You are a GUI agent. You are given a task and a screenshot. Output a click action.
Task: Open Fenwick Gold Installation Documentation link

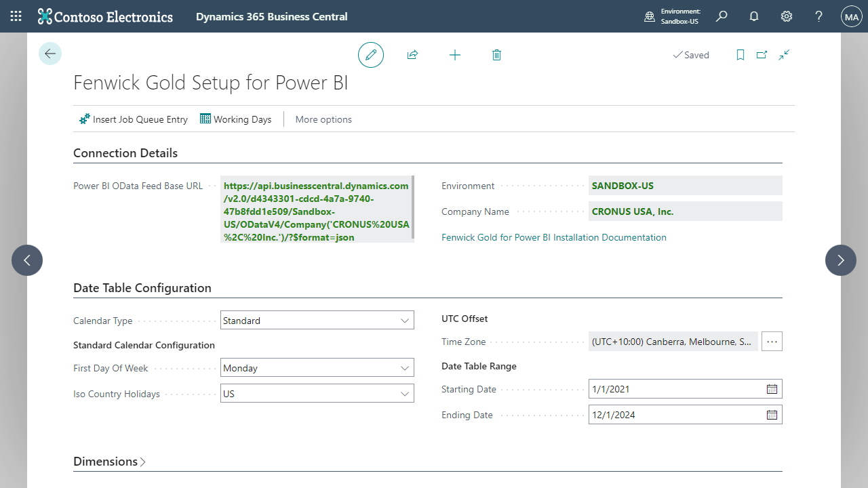pos(554,237)
